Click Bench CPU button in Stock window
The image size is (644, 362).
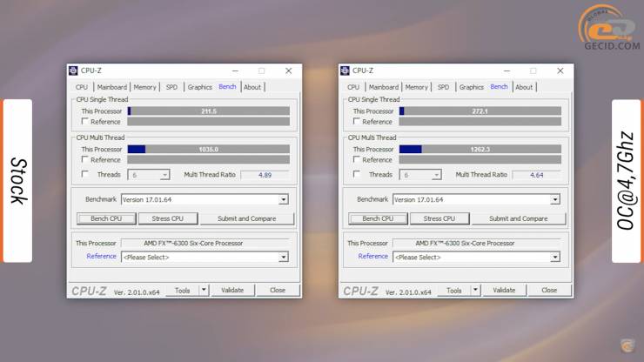(106, 218)
